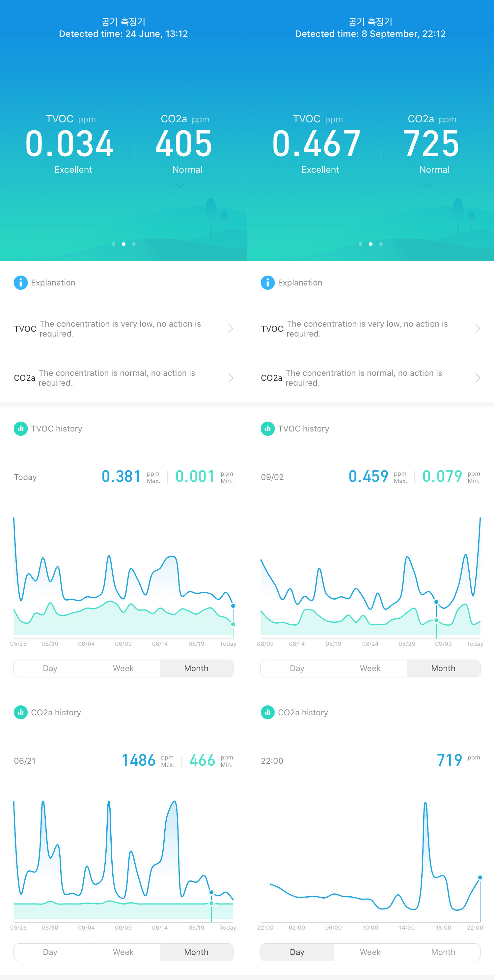This screenshot has width=494, height=980.
Task: Tap the TVOC reading 0.034
Action: coord(69,144)
